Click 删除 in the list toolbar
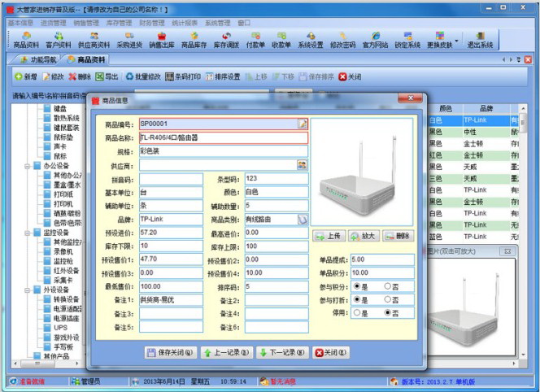Image resolution: width=540 pixels, height=392 pixels. pos(80,76)
